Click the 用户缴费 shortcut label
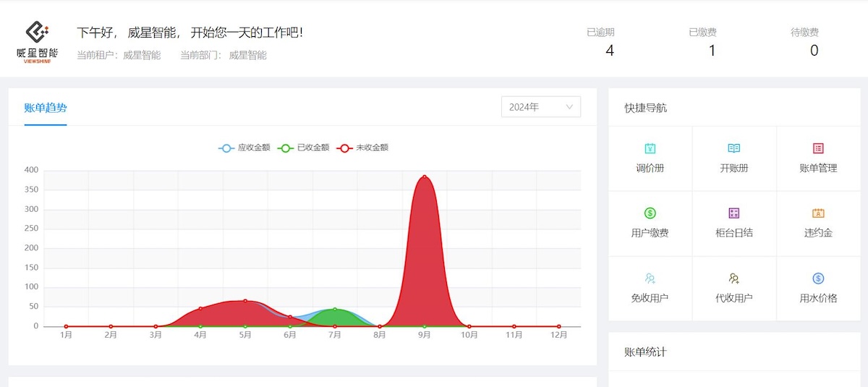 coord(650,233)
